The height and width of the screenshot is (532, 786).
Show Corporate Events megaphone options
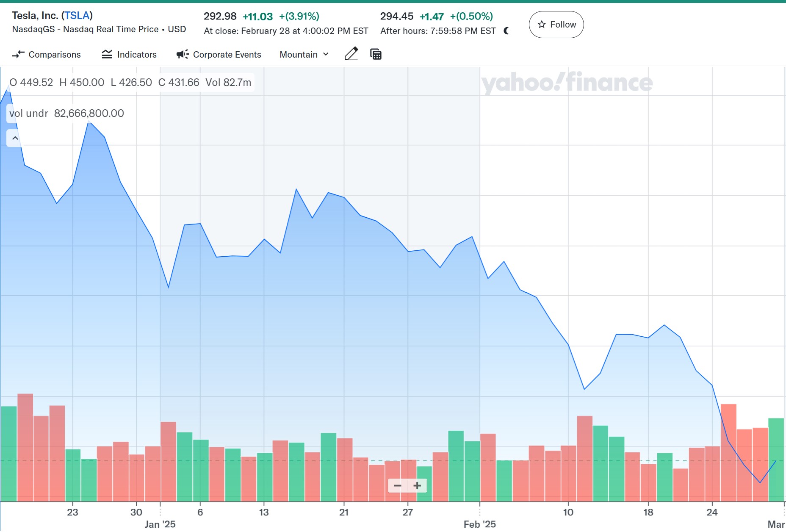[x=219, y=55]
